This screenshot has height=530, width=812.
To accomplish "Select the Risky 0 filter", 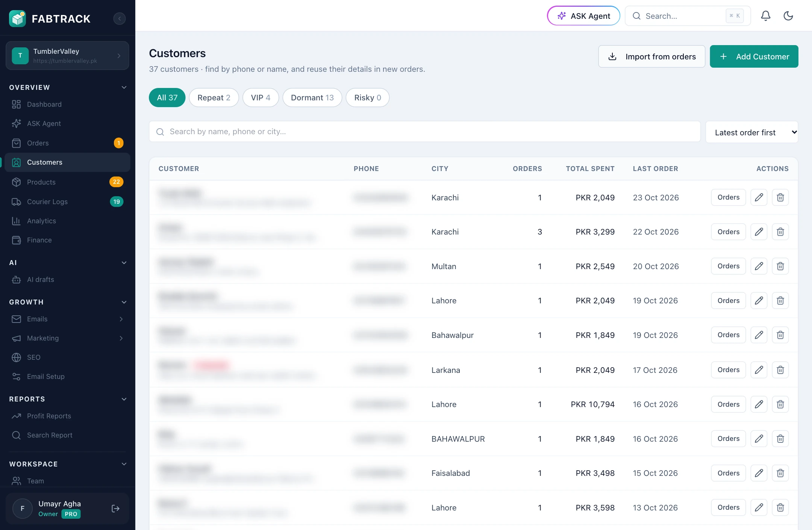I will [x=367, y=98].
